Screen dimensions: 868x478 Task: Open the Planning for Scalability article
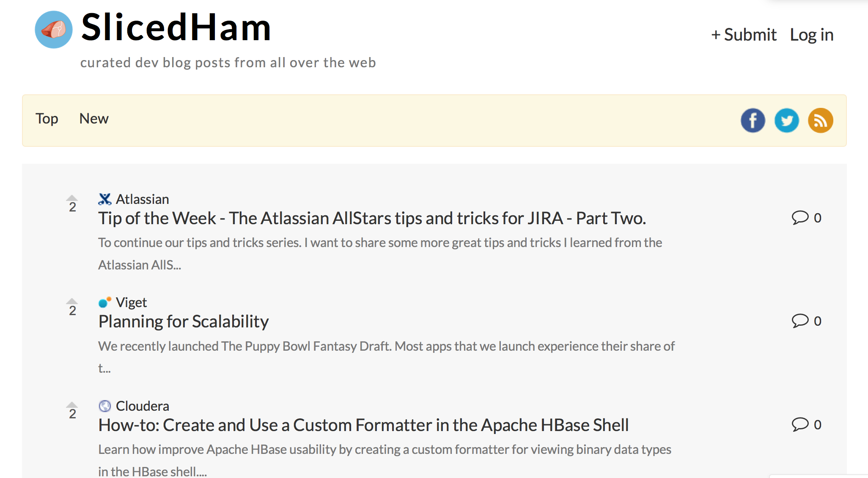184,321
